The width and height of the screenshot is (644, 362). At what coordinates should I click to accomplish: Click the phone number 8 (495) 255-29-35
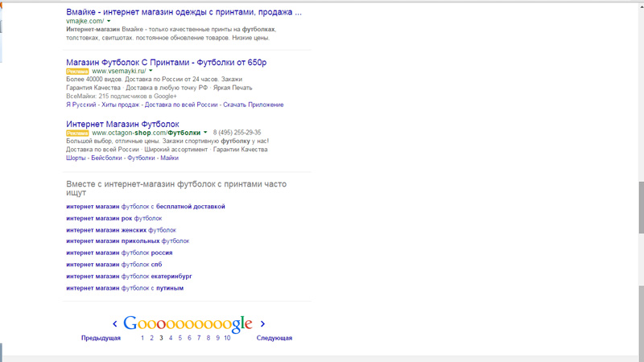(x=237, y=133)
